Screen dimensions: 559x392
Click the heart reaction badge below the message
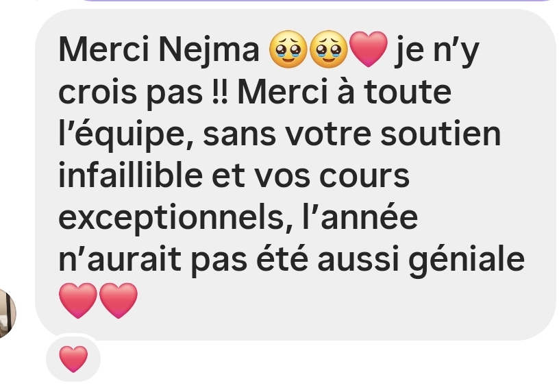[73, 358]
